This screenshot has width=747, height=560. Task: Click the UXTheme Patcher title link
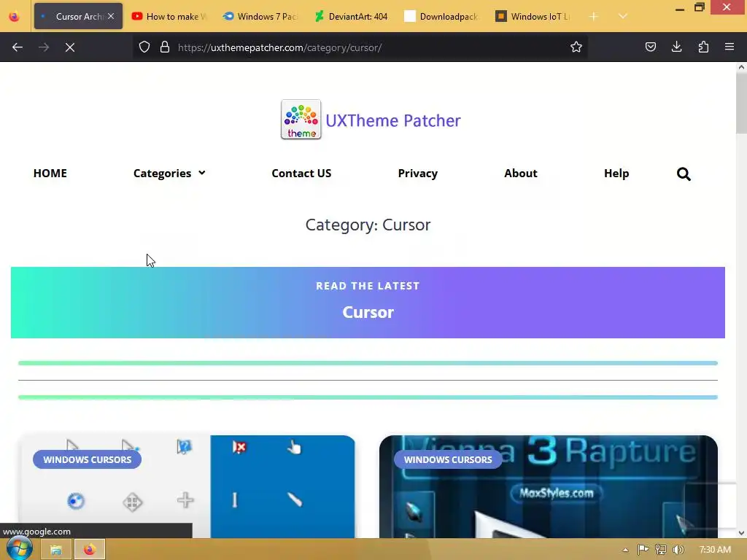(x=393, y=120)
